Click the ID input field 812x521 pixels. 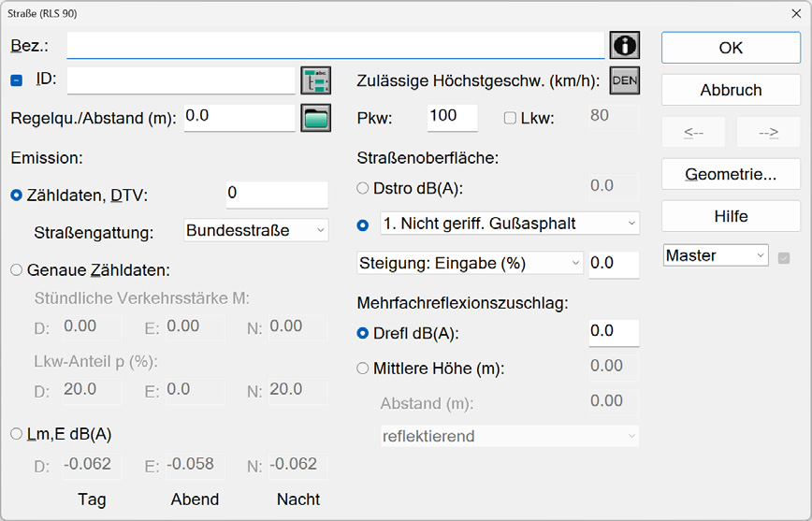click(181, 80)
